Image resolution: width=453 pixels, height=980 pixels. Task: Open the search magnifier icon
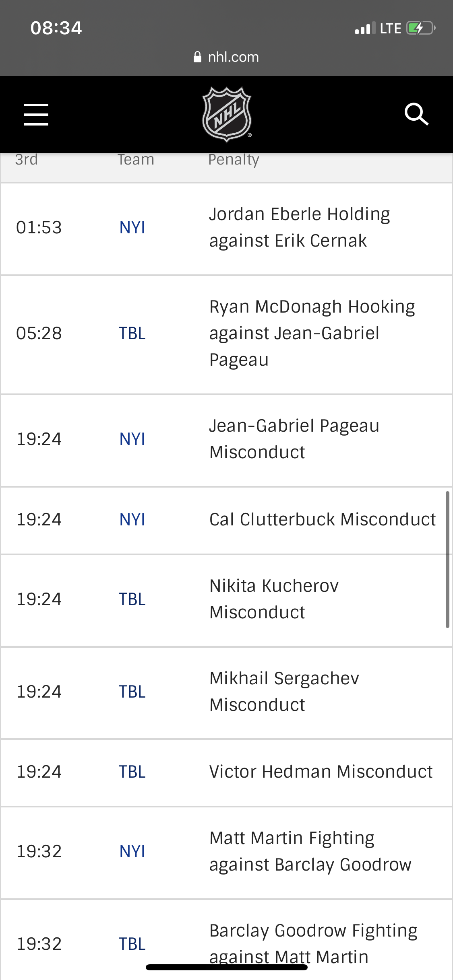point(416,114)
